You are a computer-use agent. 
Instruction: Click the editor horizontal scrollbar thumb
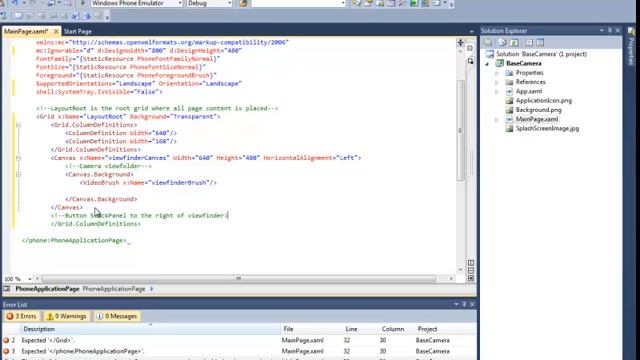pos(238,279)
